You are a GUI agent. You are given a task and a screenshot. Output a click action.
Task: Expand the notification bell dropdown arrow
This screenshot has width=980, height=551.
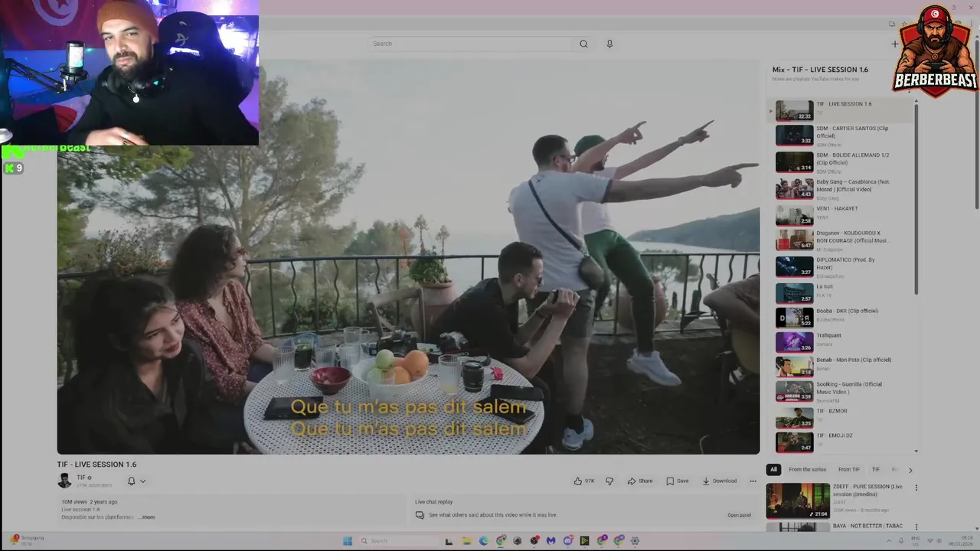[x=142, y=481]
